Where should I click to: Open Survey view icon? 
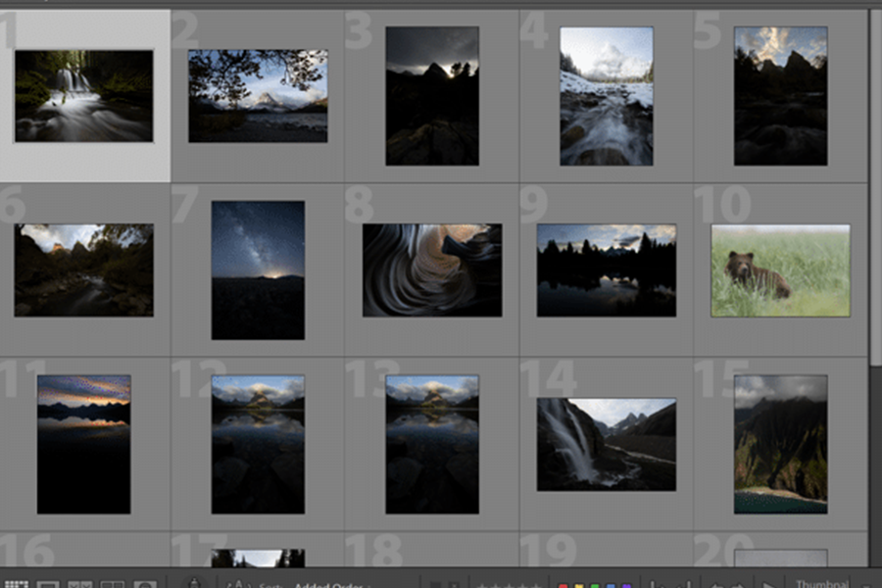pos(113,585)
